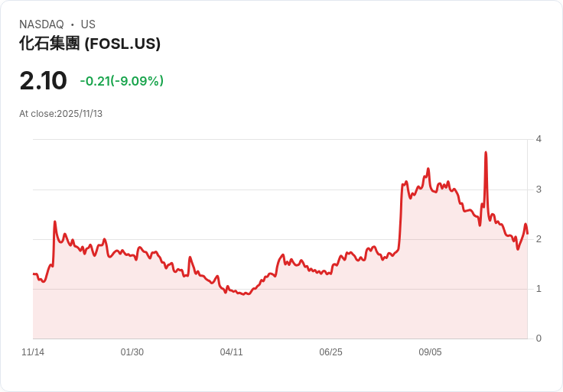Screen dimensions: 563x392
Task: Select the 01/30 date on the x-axis
Action: (x=132, y=352)
